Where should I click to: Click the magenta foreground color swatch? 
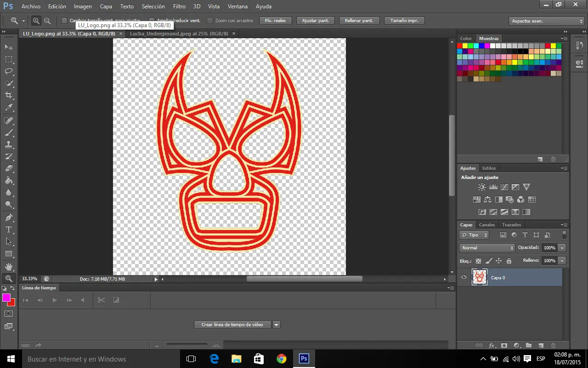click(6, 298)
